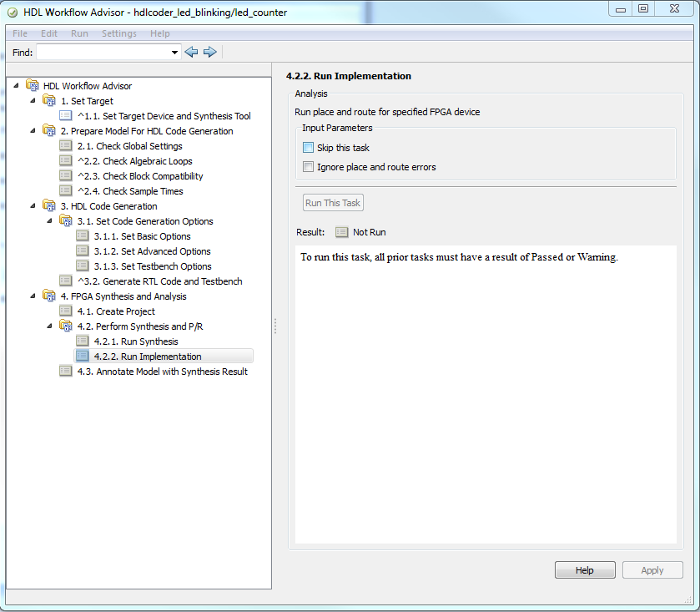Image resolution: width=700 pixels, height=612 pixels.
Task: Select 4.1. Create Project tree row
Action: tap(116, 311)
